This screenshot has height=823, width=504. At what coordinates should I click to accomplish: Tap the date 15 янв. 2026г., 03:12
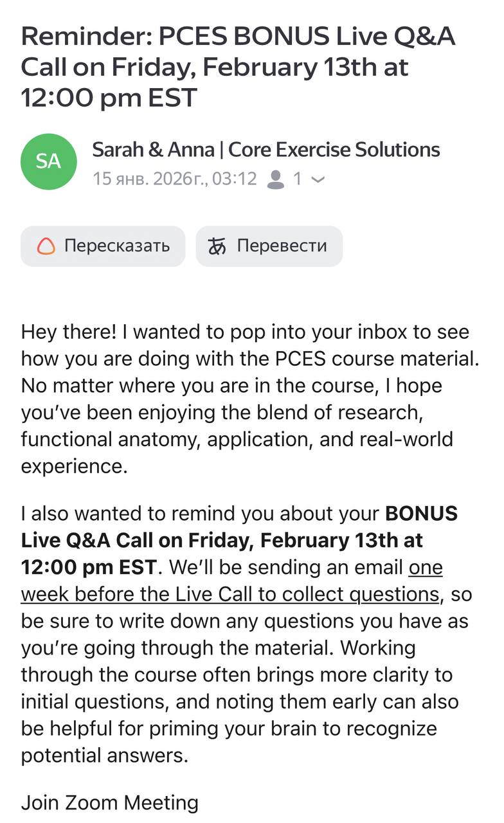pyautogui.click(x=175, y=179)
